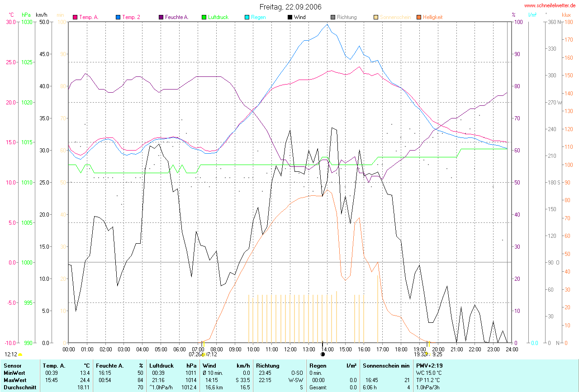Click the Helligkeit orange legend swatch
The image size is (579, 392).
coord(419,17)
